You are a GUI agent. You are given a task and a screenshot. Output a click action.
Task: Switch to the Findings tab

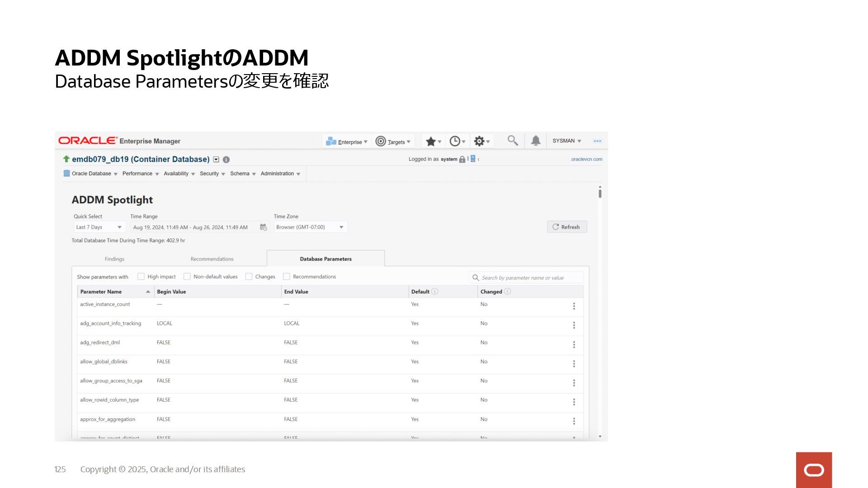tap(114, 259)
